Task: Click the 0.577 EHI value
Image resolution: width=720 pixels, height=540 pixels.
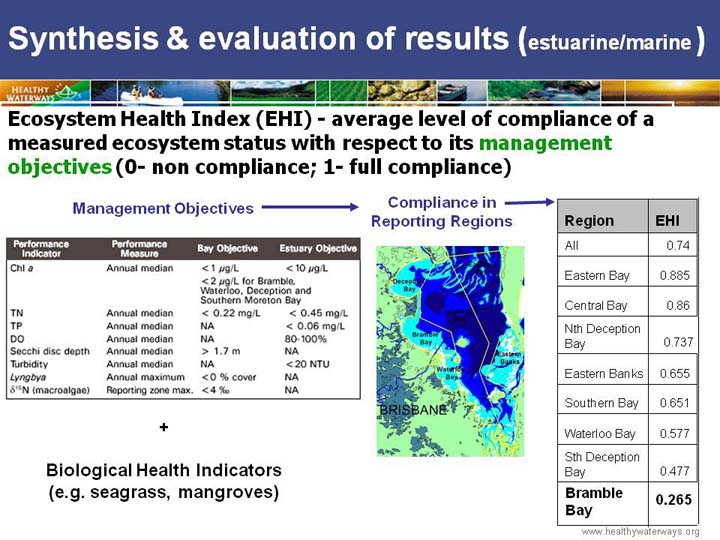Action: 675,433
